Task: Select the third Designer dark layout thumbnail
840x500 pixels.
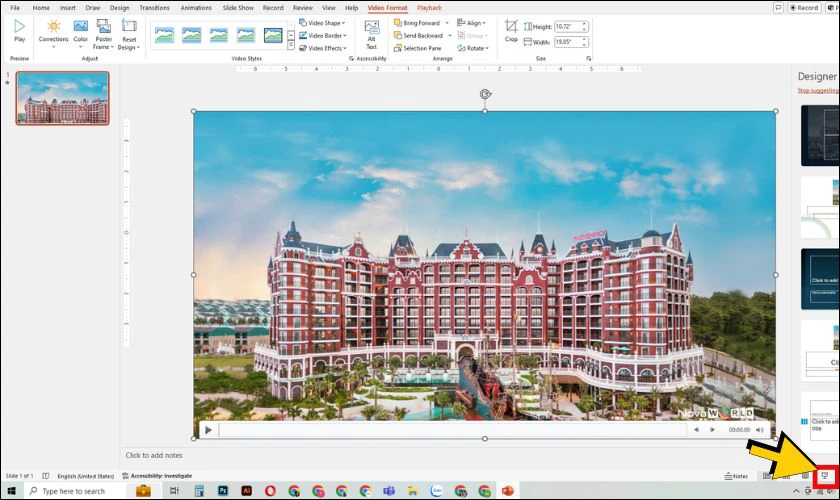Action: (820, 279)
